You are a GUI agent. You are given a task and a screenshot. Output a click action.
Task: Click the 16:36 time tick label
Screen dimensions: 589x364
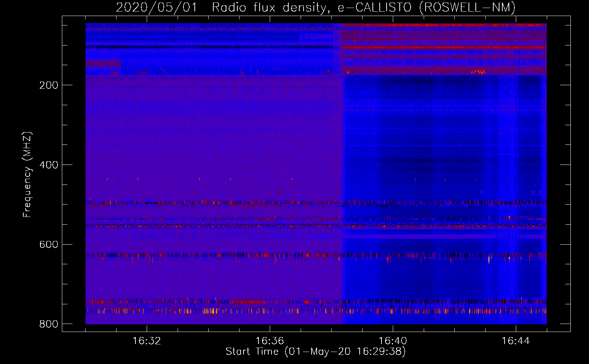270,341
